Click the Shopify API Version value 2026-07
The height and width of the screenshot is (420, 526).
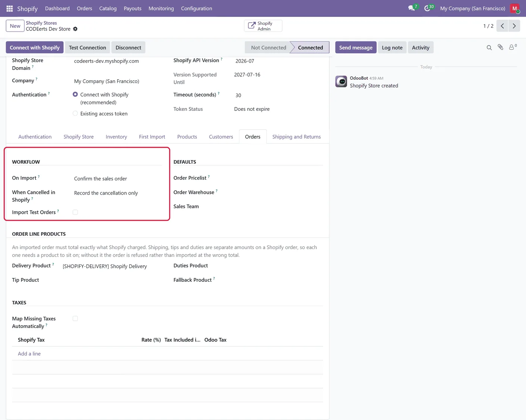pyautogui.click(x=245, y=61)
